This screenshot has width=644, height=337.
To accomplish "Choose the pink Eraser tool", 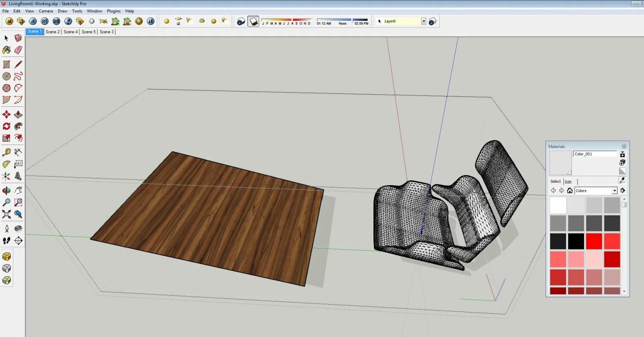I will (x=18, y=50).
